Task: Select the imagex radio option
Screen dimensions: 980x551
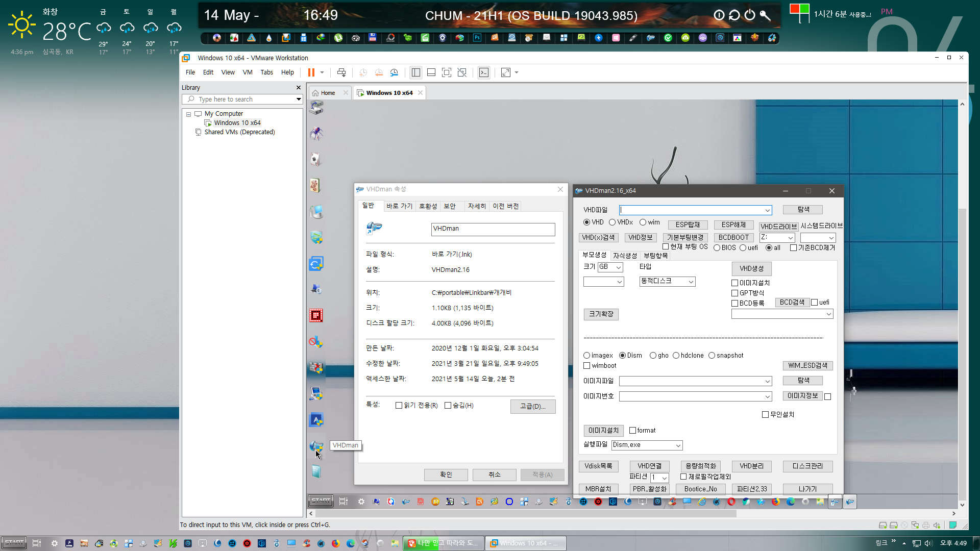Action: point(586,356)
